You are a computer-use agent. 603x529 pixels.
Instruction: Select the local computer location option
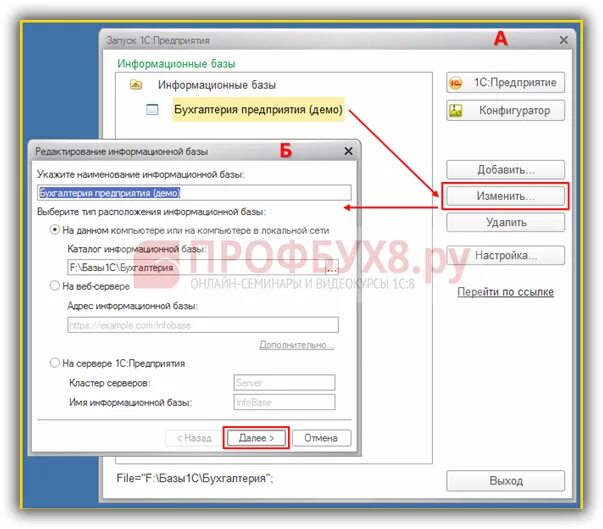click(55, 230)
